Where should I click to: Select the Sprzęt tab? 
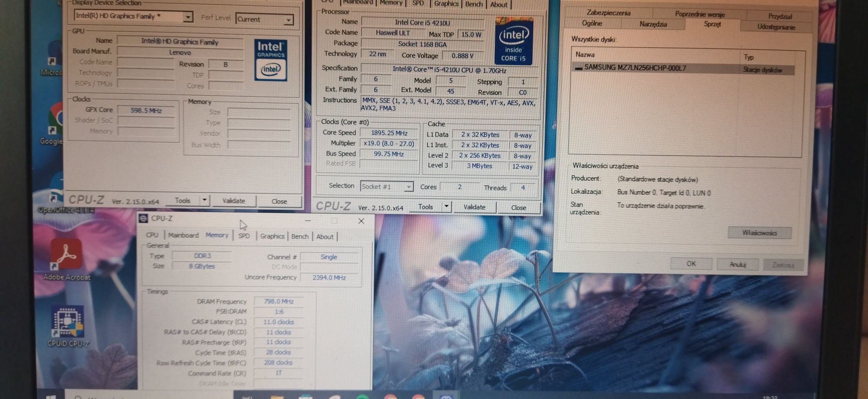pos(712,24)
